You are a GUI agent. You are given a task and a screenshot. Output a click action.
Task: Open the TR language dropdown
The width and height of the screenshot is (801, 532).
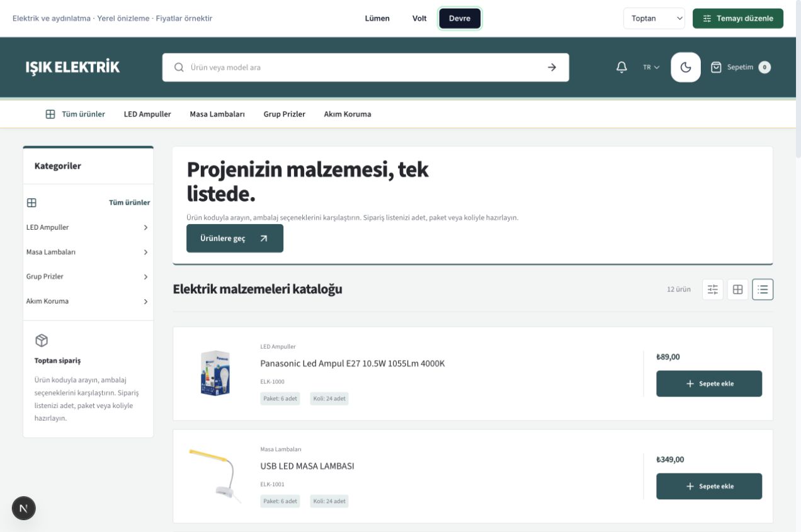[651, 67]
